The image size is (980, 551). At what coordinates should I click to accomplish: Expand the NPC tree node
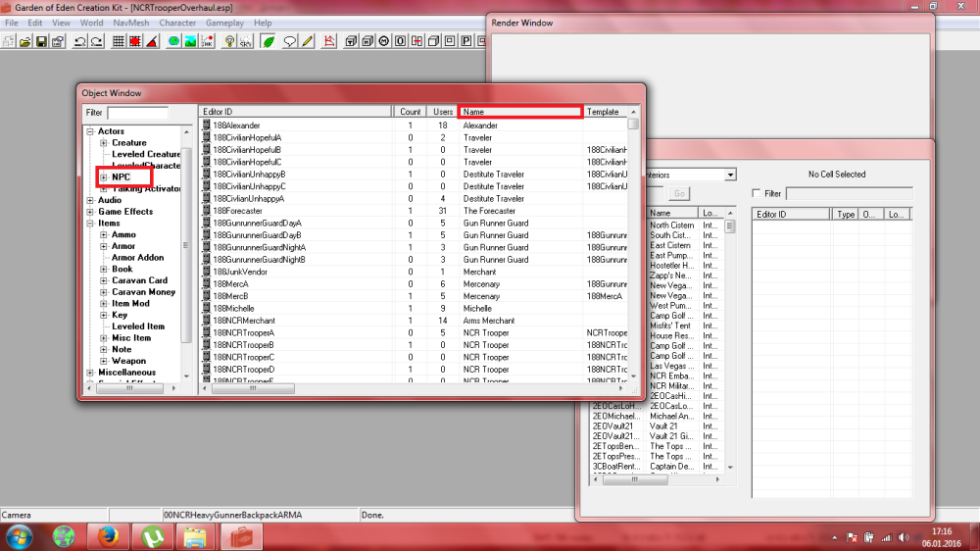[104, 177]
